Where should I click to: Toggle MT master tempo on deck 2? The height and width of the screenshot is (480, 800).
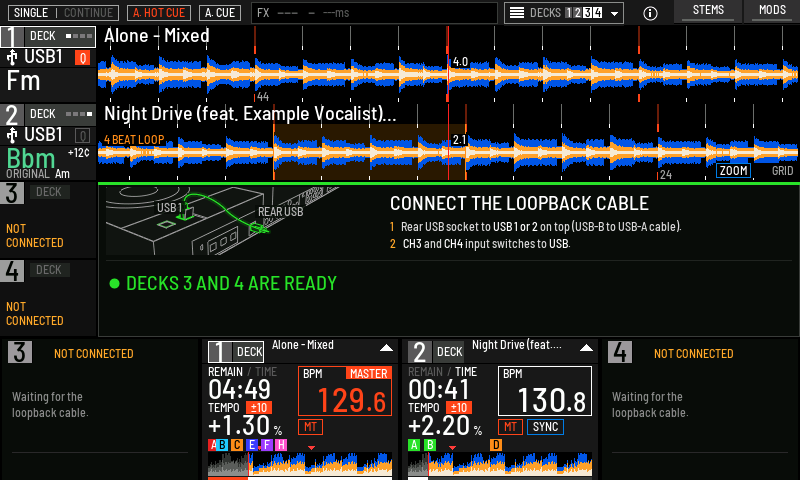510,426
